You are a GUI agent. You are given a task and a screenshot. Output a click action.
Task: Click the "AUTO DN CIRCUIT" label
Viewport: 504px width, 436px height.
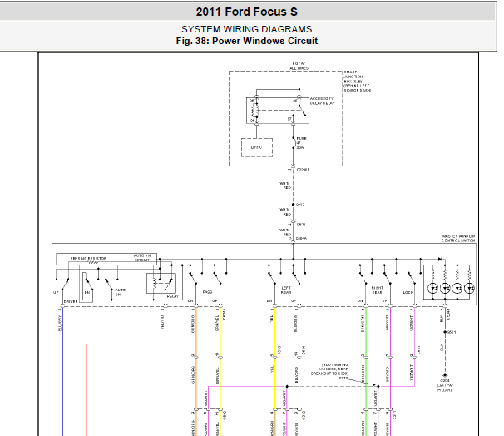(x=142, y=258)
